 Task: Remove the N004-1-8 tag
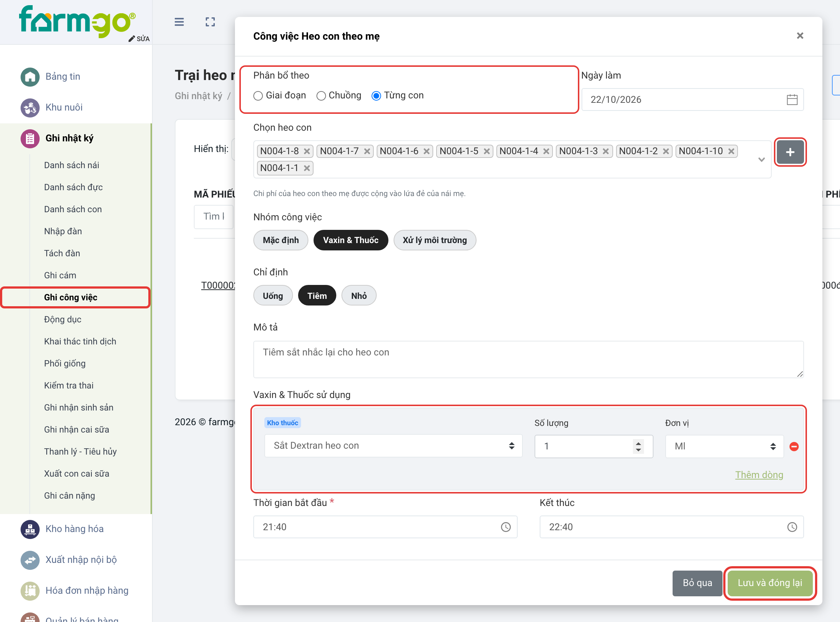click(307, 151)
